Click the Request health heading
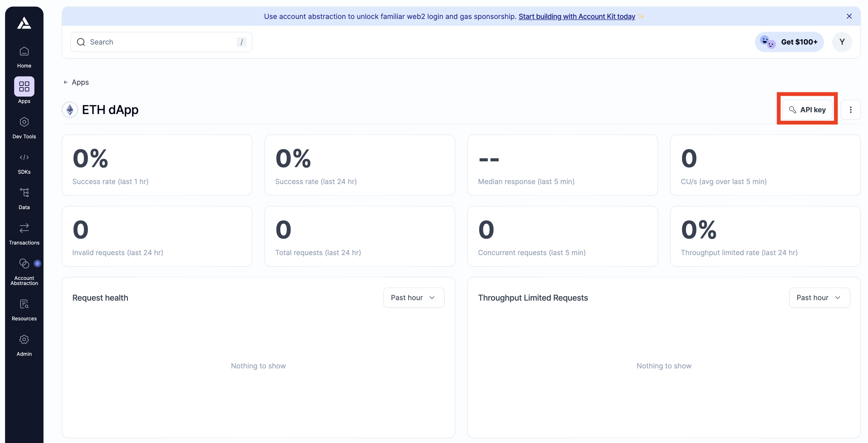The image size is (868, 443). tap(100, 298)
